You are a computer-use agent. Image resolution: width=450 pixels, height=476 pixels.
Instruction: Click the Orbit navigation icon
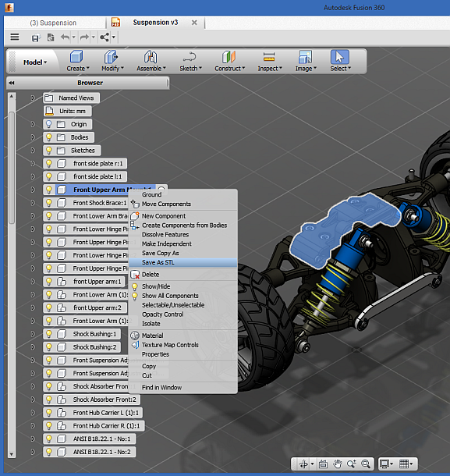pos(303,464)
